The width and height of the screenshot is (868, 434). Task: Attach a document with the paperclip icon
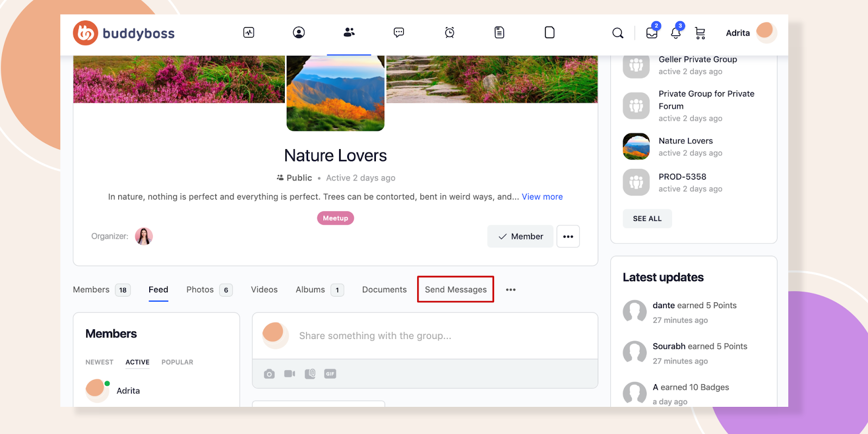[310, 374]
